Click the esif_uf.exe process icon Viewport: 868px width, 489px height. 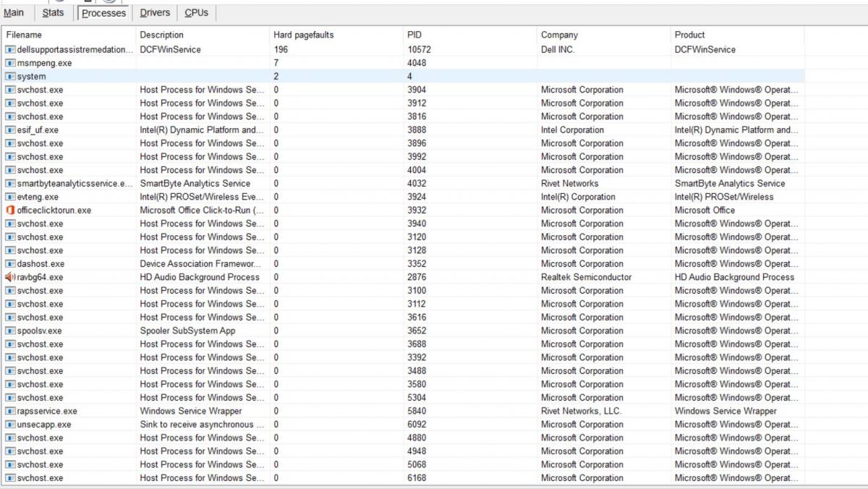[x=11, y=130]
